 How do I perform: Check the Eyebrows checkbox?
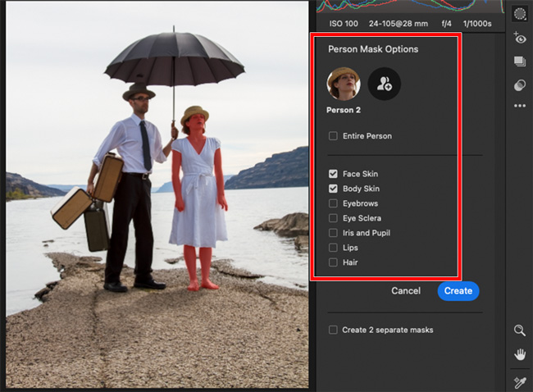[333, 203]
